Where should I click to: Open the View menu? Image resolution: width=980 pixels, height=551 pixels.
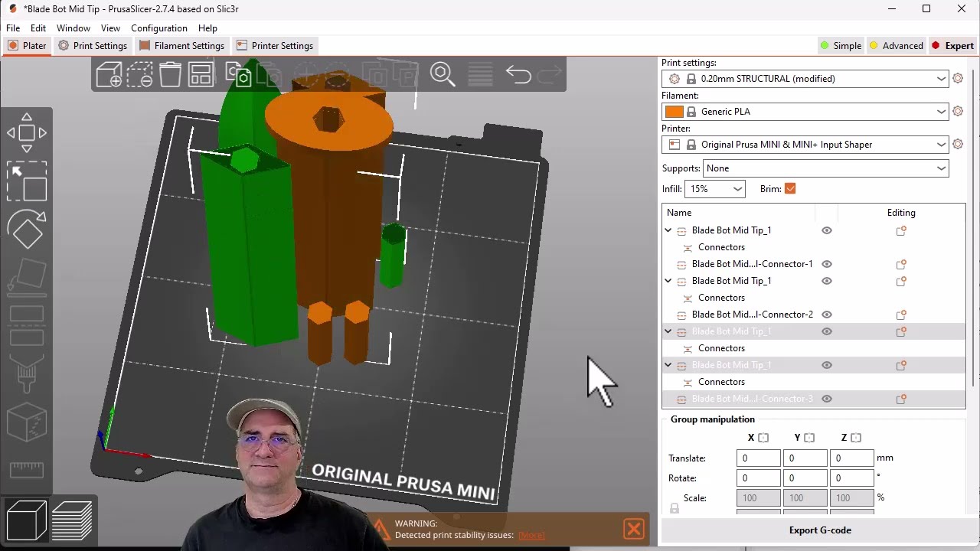(110, 28)
